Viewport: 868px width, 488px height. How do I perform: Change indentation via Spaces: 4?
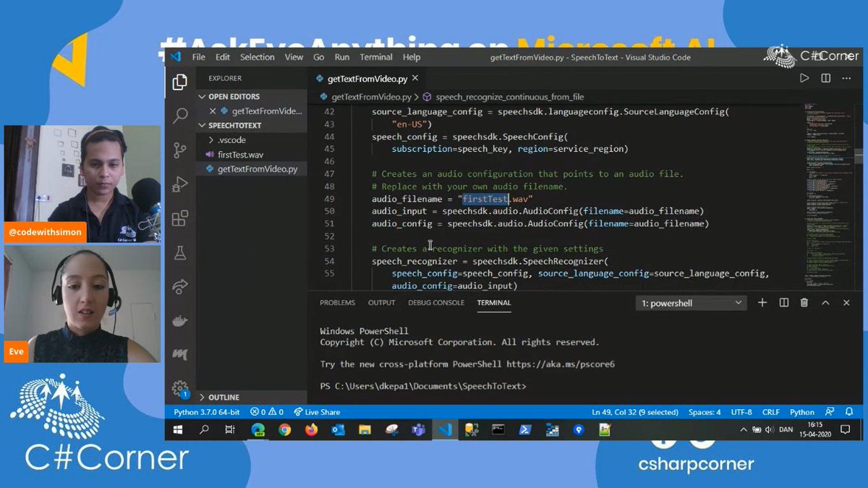[x=705, y=412]
